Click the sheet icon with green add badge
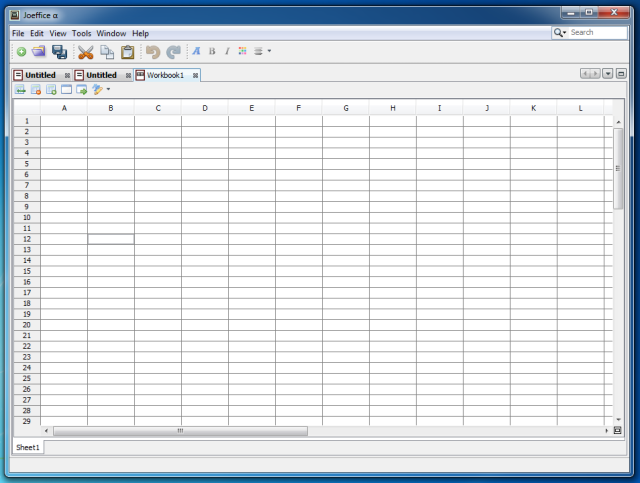Viewport: 640px width, 483px height. (51, 89)
